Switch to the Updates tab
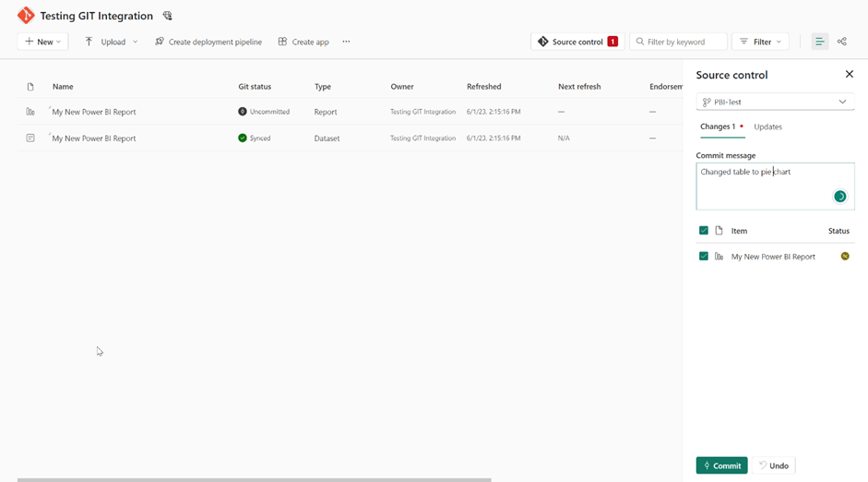The image size is (868, 482). pos(767,127)
